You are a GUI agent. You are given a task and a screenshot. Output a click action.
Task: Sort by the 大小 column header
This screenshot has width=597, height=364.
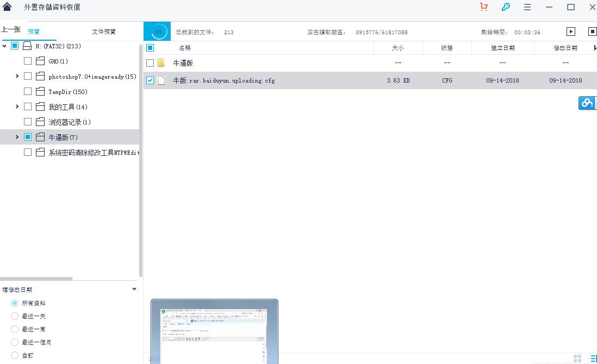coord(398,48)
